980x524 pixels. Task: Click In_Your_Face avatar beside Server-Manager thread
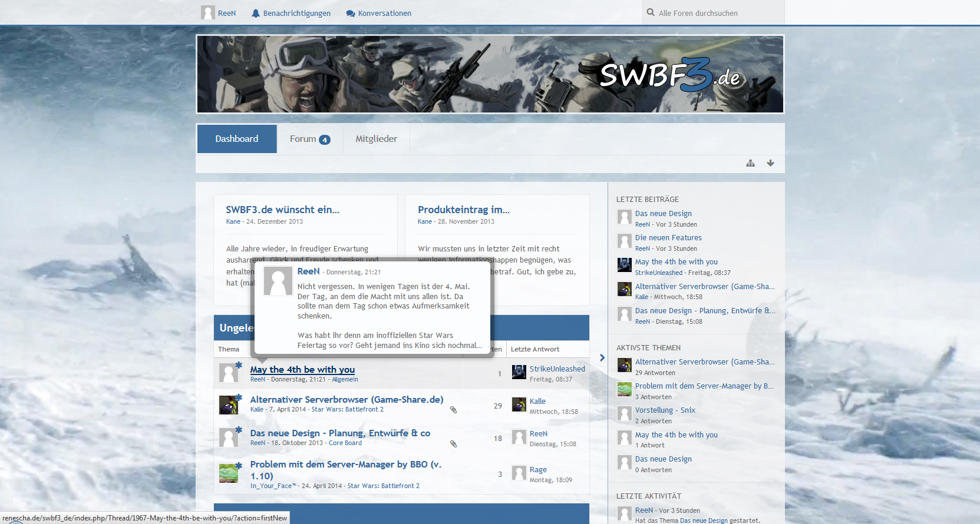(x=229, y=473)
